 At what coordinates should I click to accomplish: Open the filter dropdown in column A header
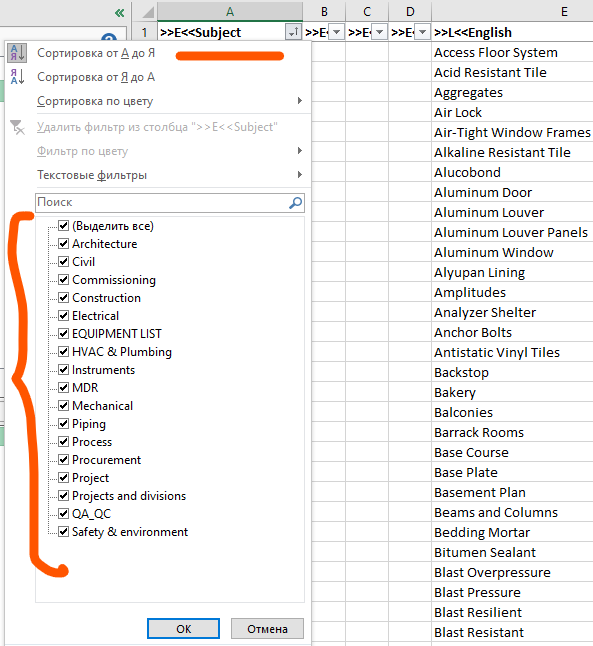293,32
